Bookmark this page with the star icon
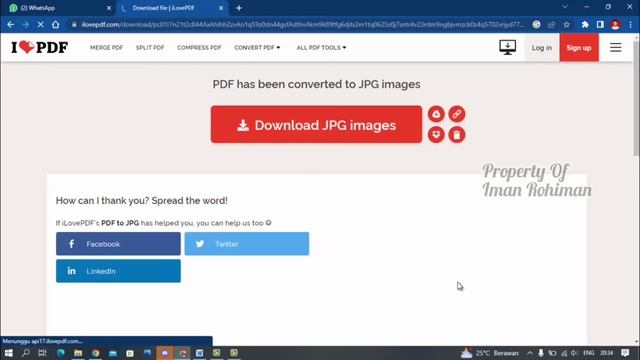 pyautogui.click(x=567, y=24)
